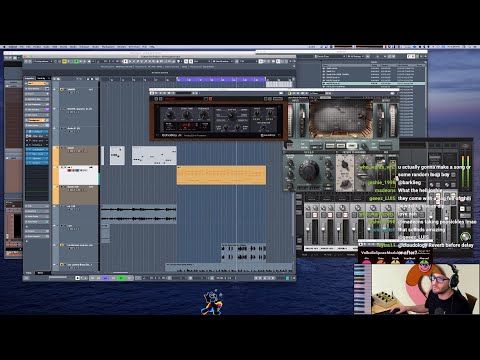This screenshot has width=480, height=360.
Task: Select the small first MIDI clip
Action: click(117, 155)
